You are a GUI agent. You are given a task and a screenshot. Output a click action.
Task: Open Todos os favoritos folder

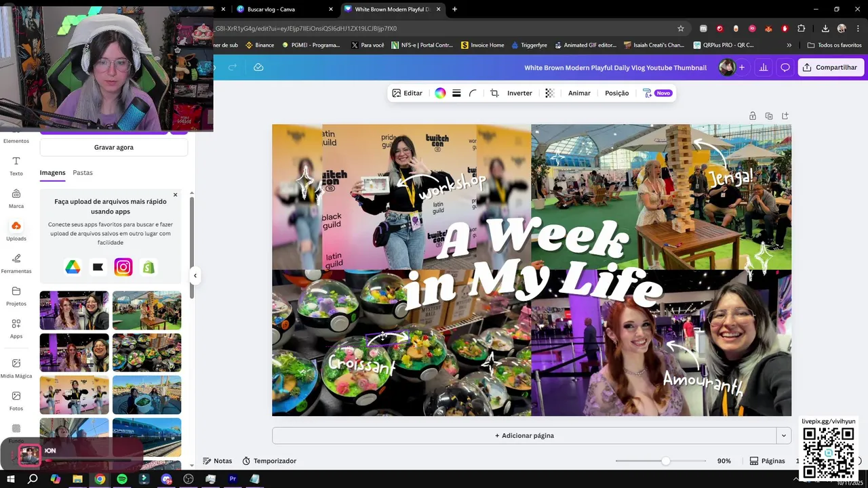point(834,45)
